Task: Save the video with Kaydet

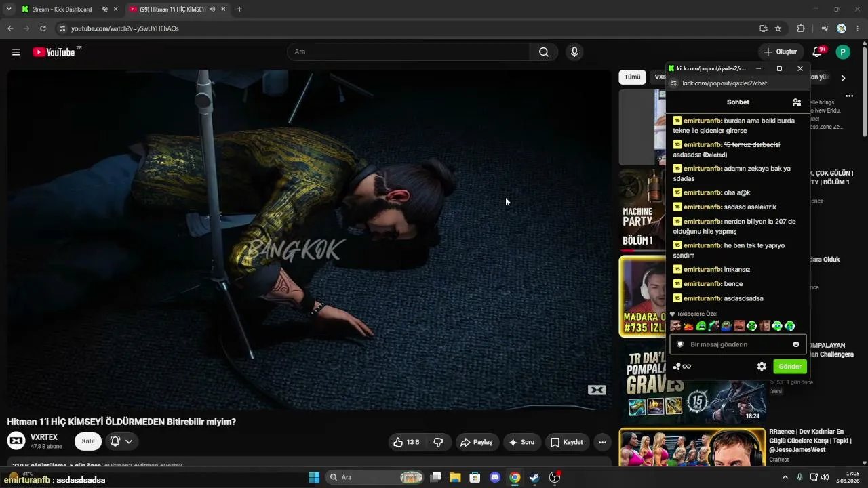Action: (x=567, y=442)
